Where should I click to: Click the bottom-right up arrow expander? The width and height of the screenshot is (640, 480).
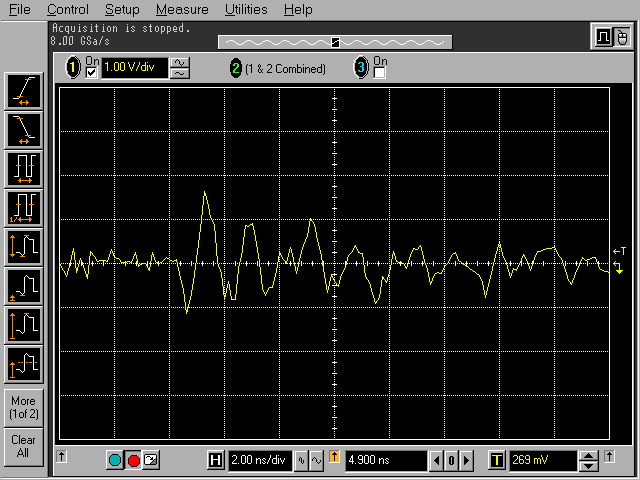tap(609, 456)
